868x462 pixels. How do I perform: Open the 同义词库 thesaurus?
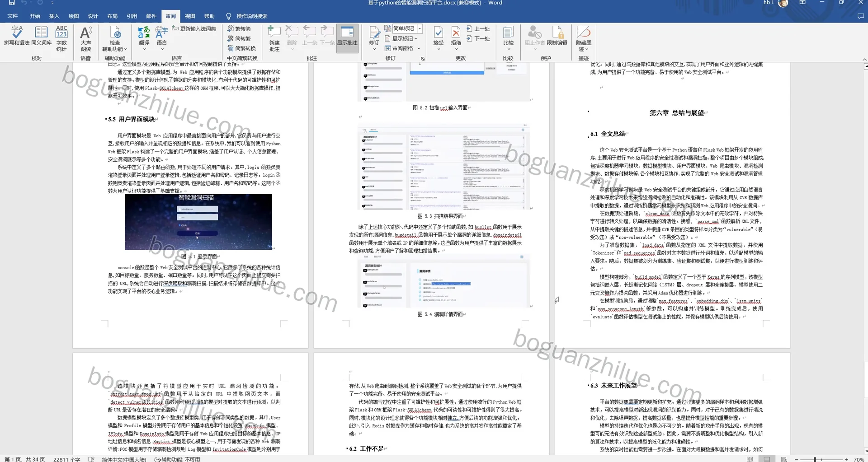point(41,36)
